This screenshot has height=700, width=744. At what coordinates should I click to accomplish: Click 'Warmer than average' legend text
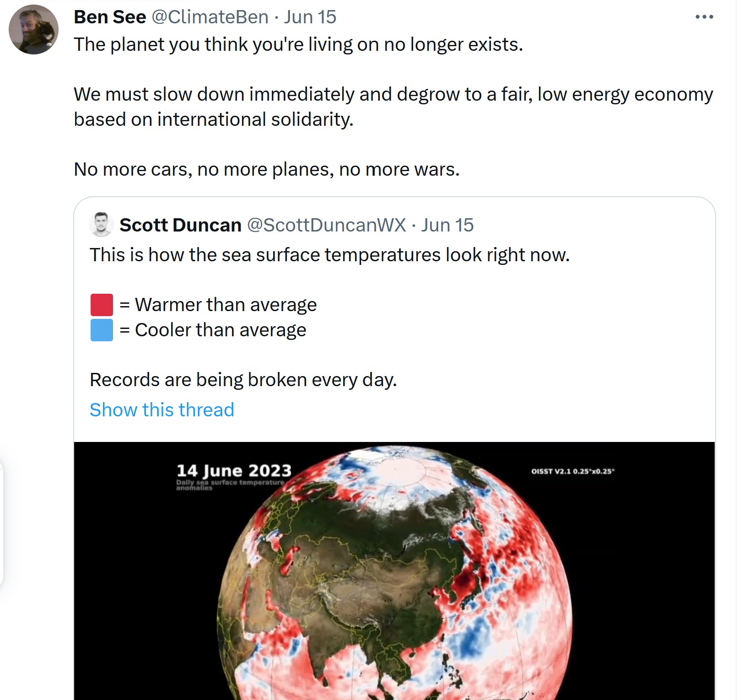[x=226, y=305]
